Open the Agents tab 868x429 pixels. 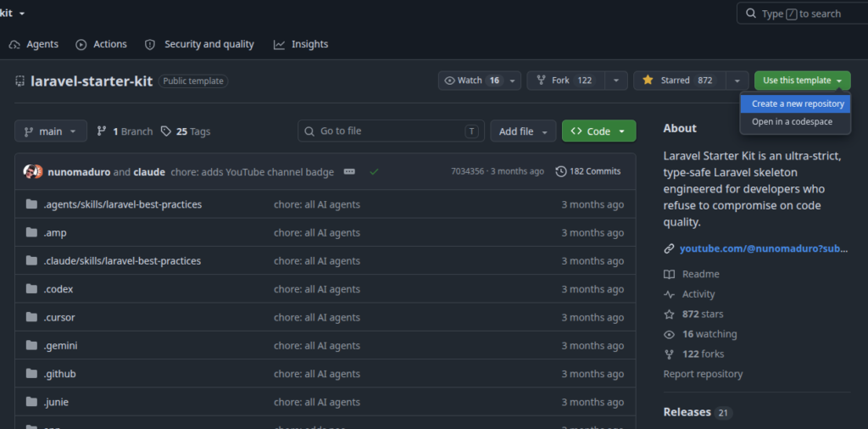click(34, 44)
